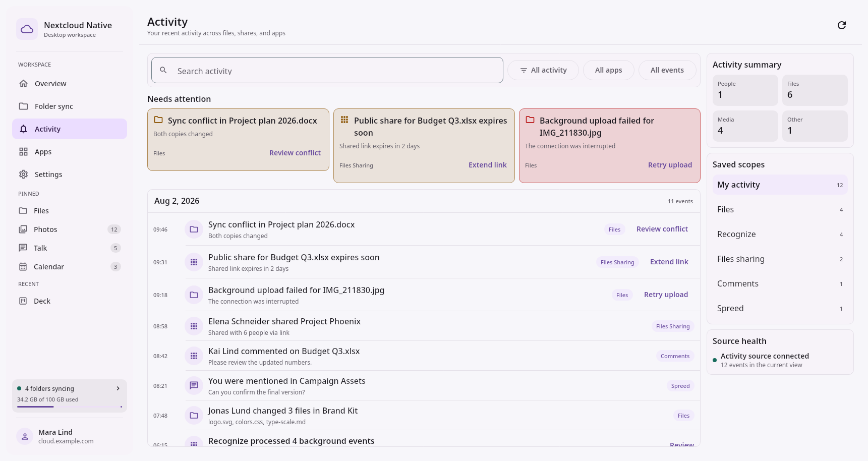Click the storage usage progress bar
The image size is (868, 461).
(70, 407)
